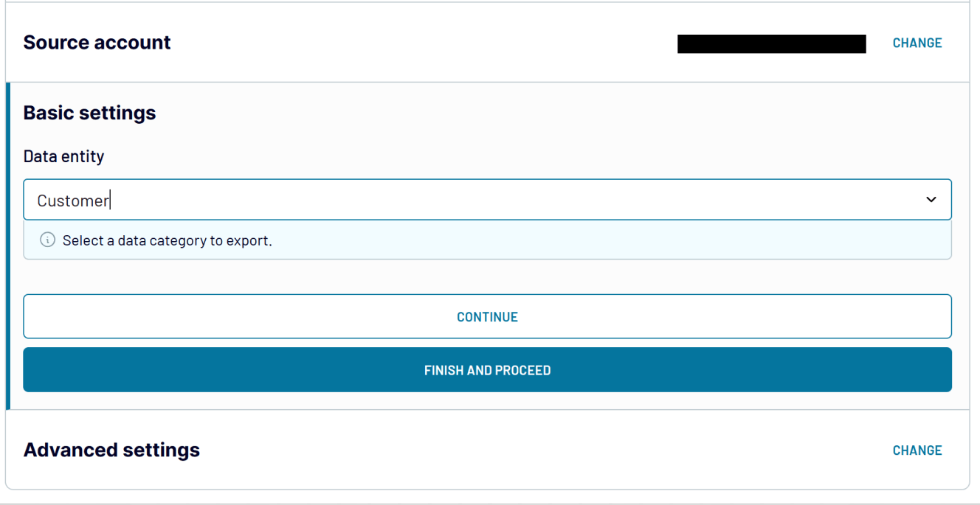Click CHANGE next to Source account
This screenshot has height=505, width=980.
coord(917,43)
